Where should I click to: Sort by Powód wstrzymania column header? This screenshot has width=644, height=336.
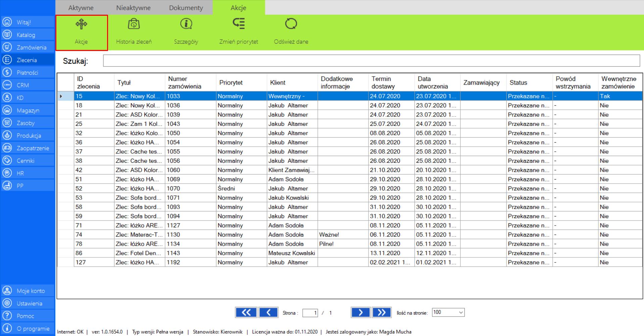576,83
